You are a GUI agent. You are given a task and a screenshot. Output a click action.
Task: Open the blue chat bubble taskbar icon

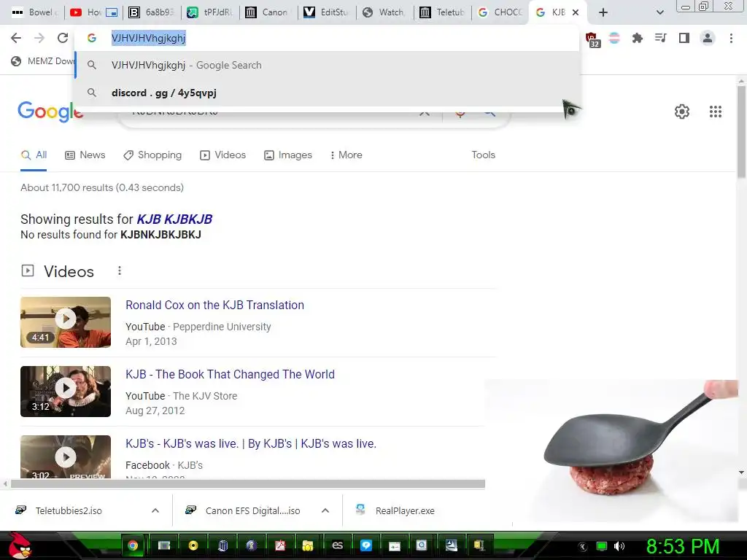point(366,545)
